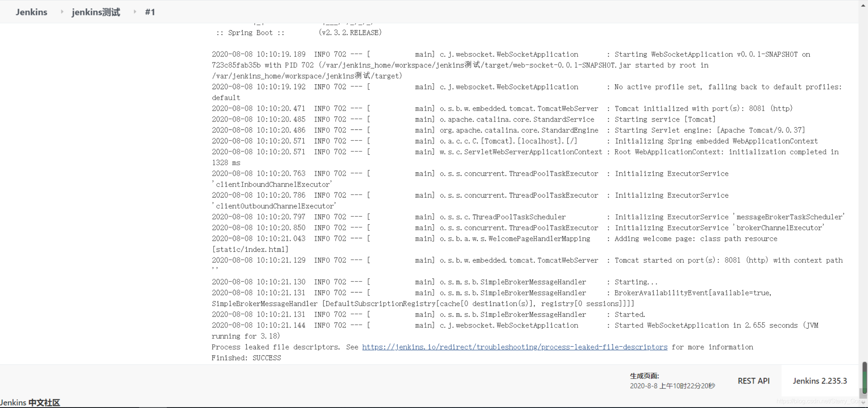Expand the arrow after Jenkins breadcrumb

coord(62,12)
